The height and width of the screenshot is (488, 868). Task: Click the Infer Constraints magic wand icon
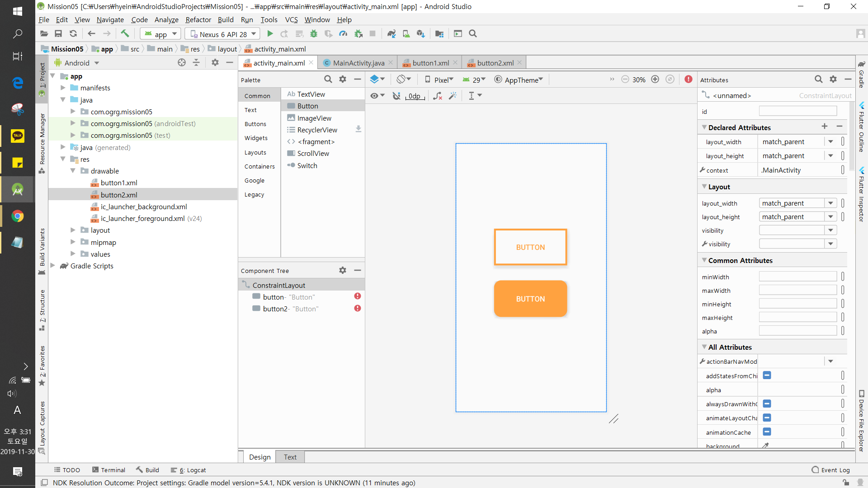click(x=453, y=96)
